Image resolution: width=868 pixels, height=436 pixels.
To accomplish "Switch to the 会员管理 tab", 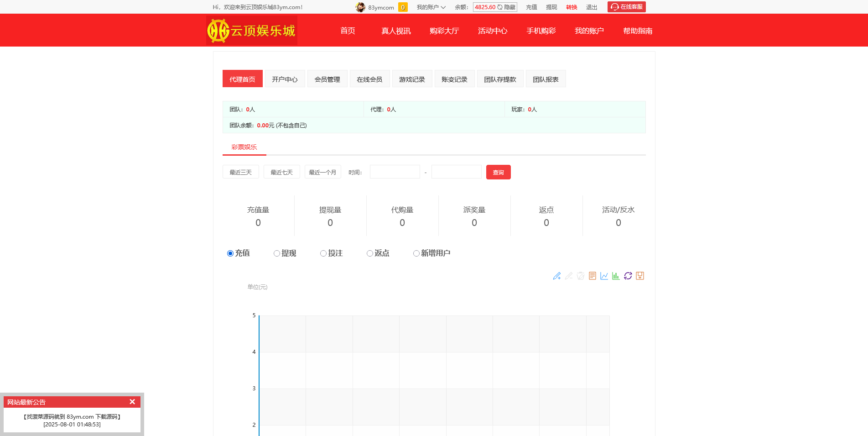I will (327, 79).
